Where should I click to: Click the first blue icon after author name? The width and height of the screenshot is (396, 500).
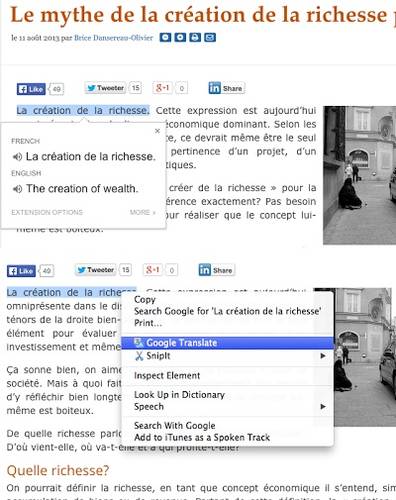(165, 37)
